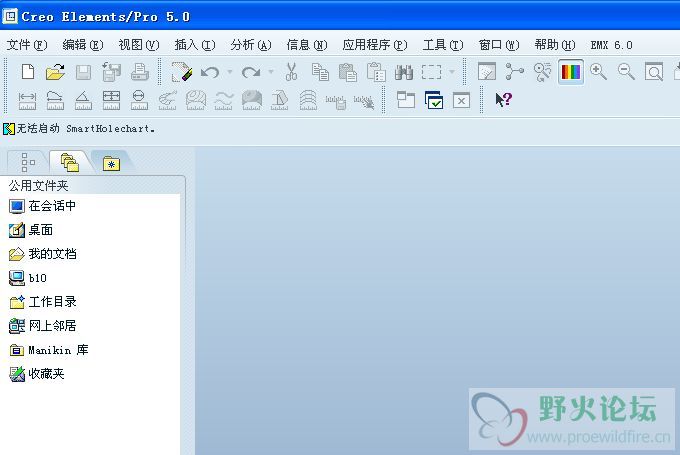Print using the printer icon
680x455 pixels.
[140, 72]
